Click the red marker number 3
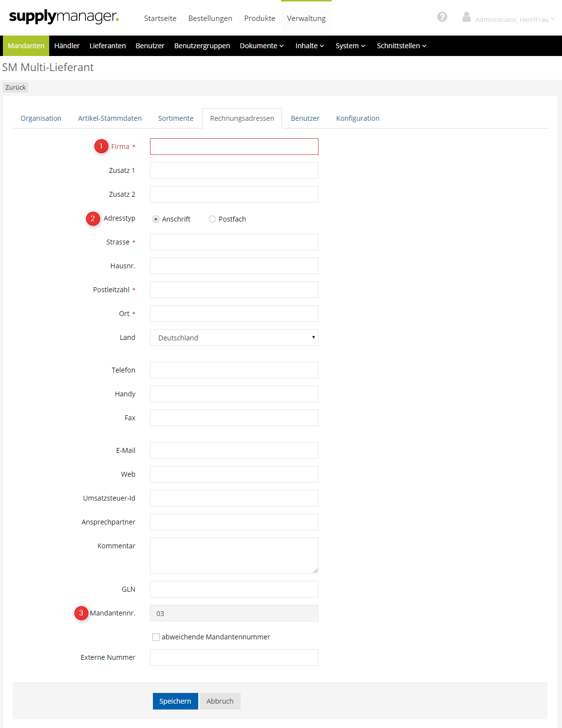 coord(81,613)
